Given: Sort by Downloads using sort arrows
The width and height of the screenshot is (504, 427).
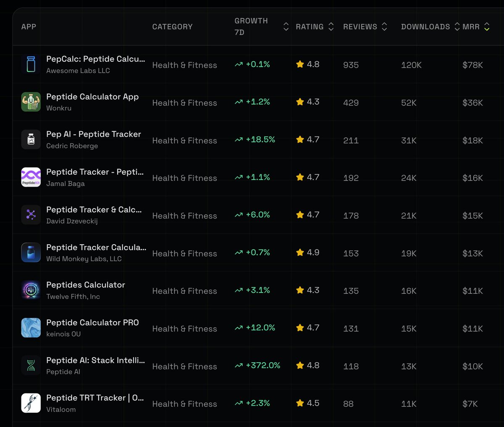Looking at the screenshot, I should click(x=457, y=26).
